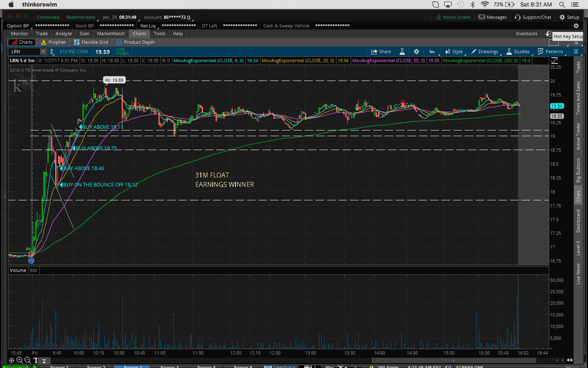The height and width of the screenshot is (368, 588).
Task: Click the zoom out magnifier icon
Action: coord(27,360)
